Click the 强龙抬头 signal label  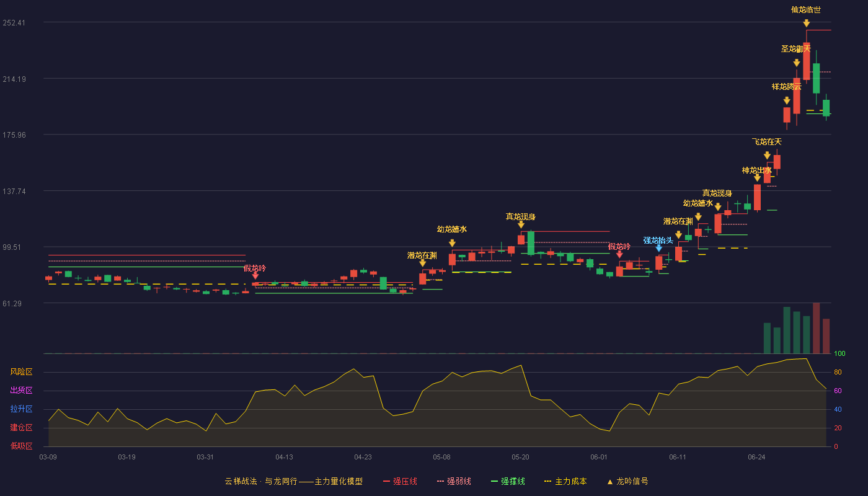tap(658, 241)
